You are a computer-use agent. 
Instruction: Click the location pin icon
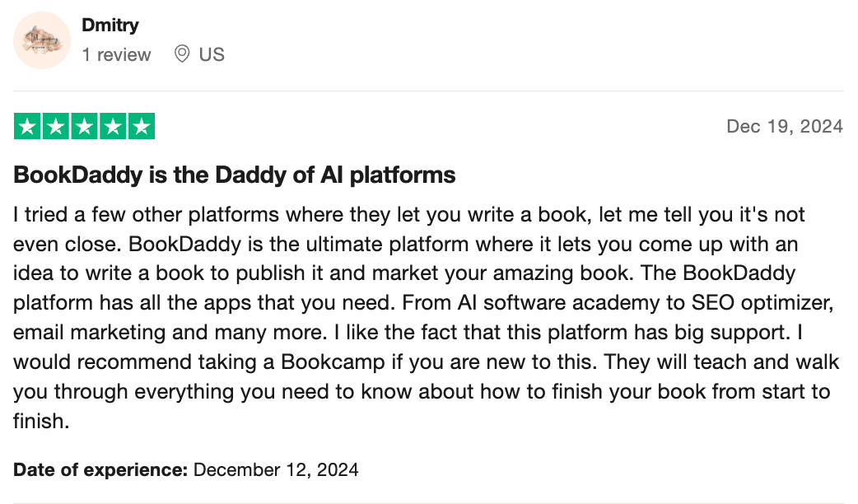tap(182, 54)
